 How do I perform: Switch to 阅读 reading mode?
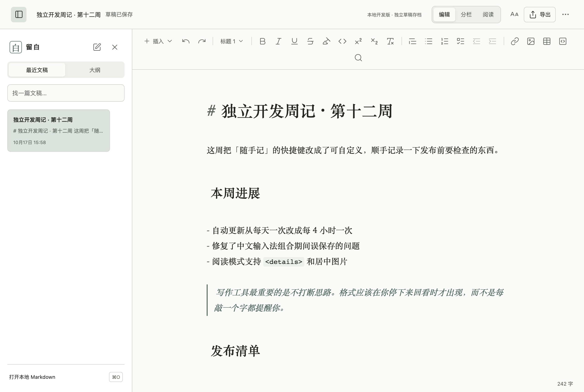488,15
